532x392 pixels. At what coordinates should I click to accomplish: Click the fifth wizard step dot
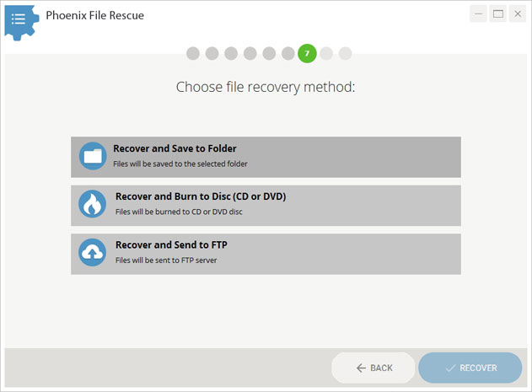[269, 53]
